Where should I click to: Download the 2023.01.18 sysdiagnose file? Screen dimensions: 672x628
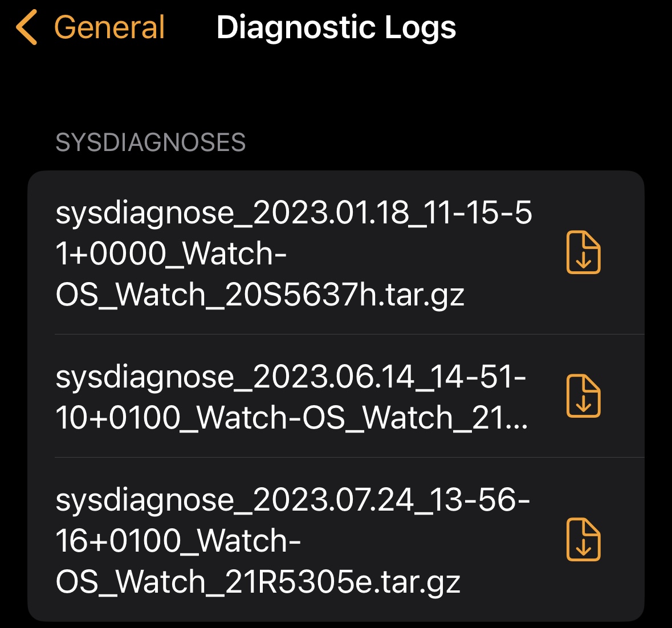[x=583, y=252]
